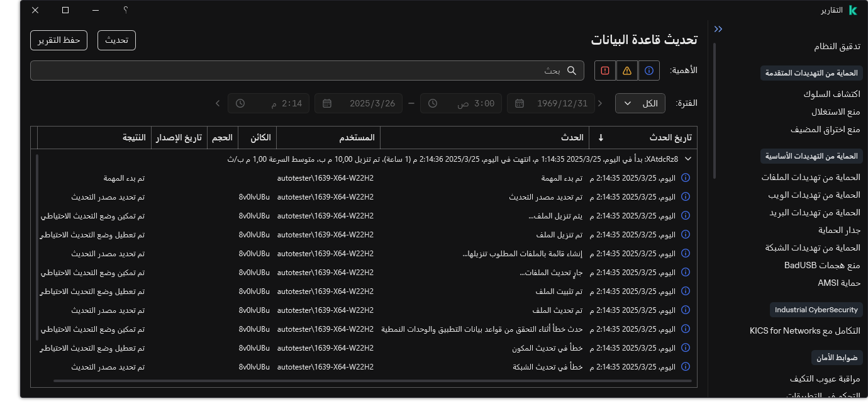Image resolution: width=868 pixels, height=418 pixels.
Task: Click the calendar icon beside date 2025/3/26
Action: [327, 103]
